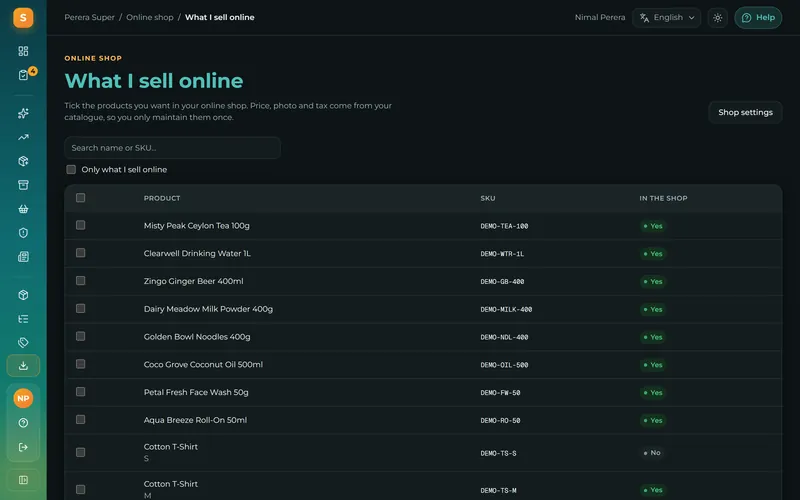Image resolution: width=800 pixels, height=500 pixels.
Task: Open the shopping basket icon in sidebar
Action: 23,209
